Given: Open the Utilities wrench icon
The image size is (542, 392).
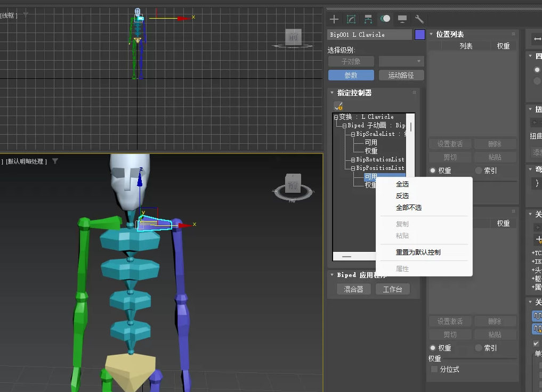Looking at the screenshot, I should click(x=419, y=19).
